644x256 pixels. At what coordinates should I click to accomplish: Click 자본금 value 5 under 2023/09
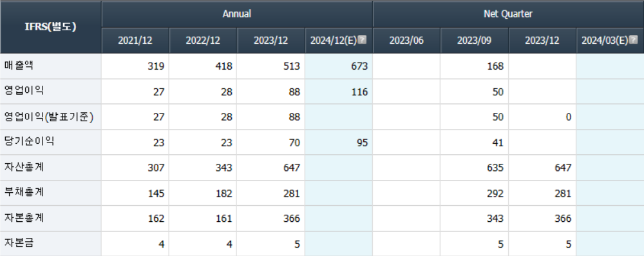pyautogui.click(x=500, y=244)
